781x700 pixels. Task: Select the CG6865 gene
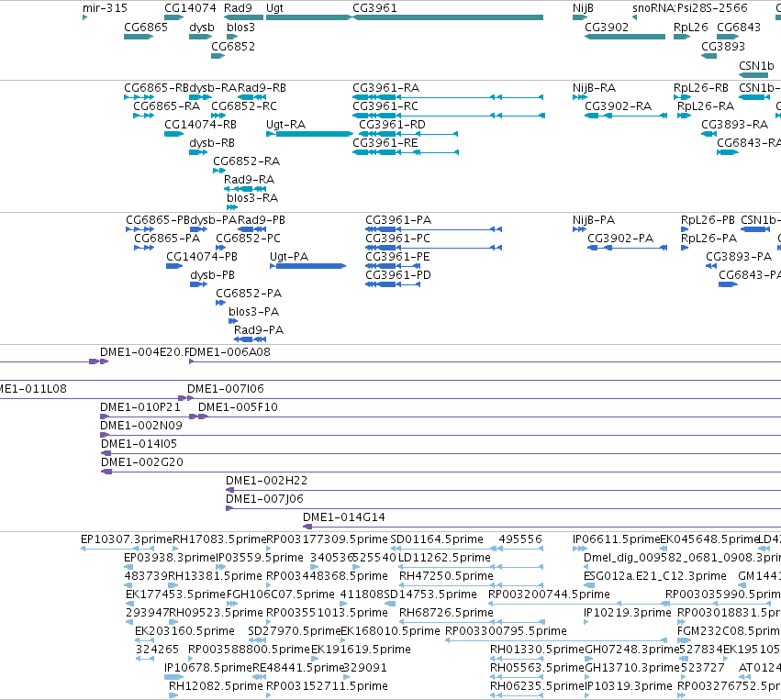point(139,37)
